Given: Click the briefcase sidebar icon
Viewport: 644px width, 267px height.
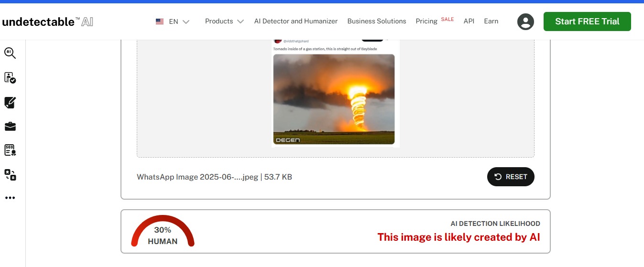Looking at the screenshot, I should (10, 126).
